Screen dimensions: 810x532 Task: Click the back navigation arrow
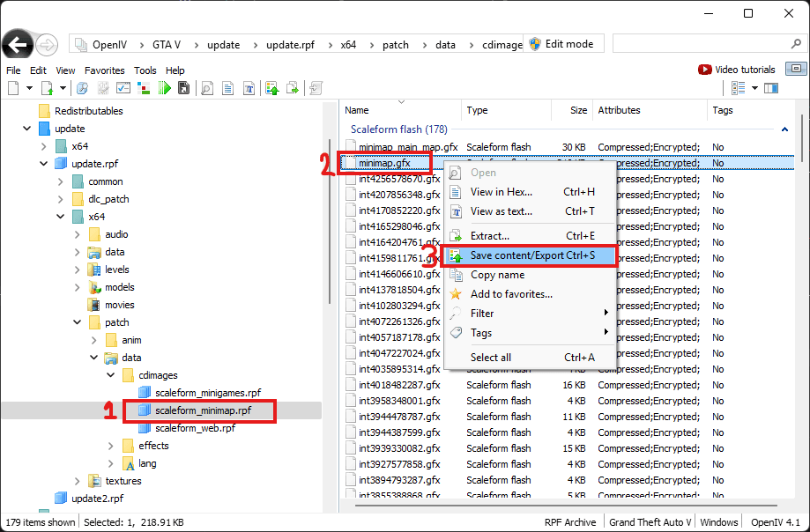point(19,44)
